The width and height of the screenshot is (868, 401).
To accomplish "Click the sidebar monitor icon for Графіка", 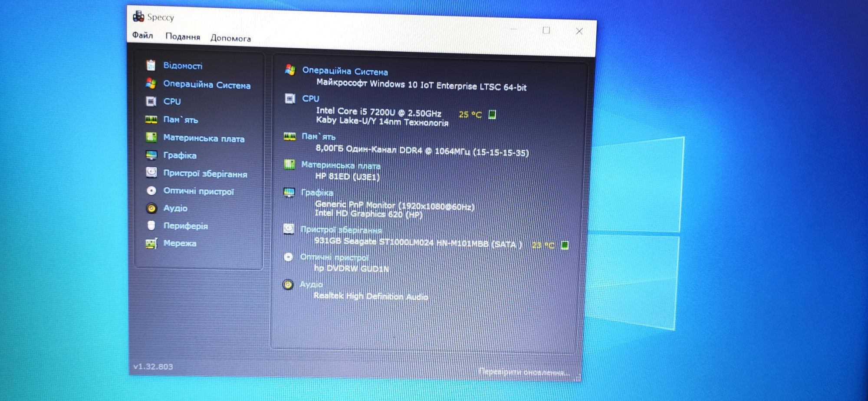I will tap(151, 155).
